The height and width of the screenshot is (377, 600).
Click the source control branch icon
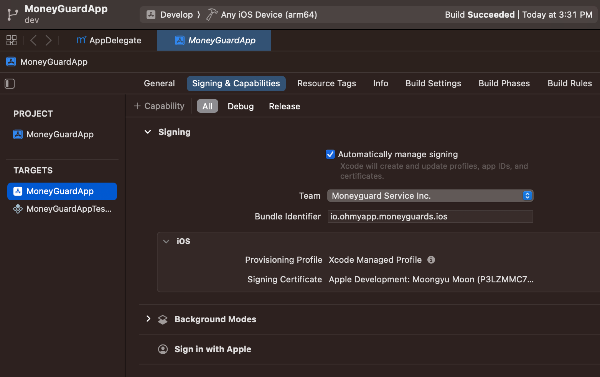(13, 15)
